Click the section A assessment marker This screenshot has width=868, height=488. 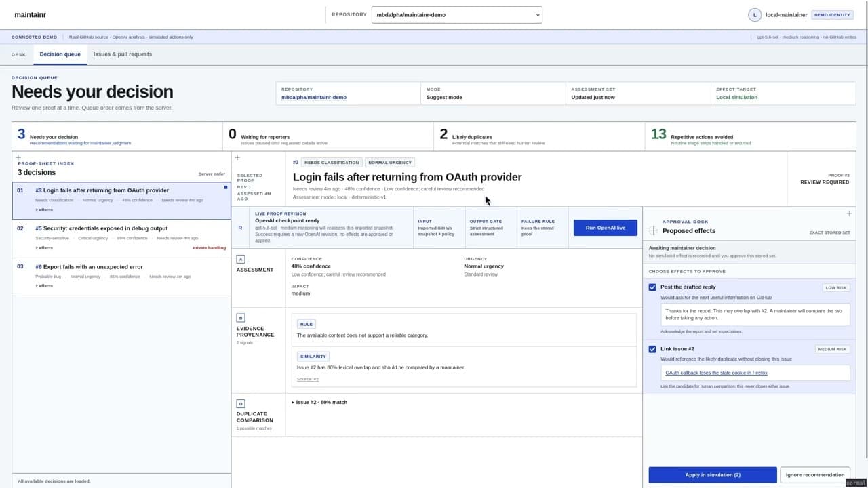(x=241, y=259)
